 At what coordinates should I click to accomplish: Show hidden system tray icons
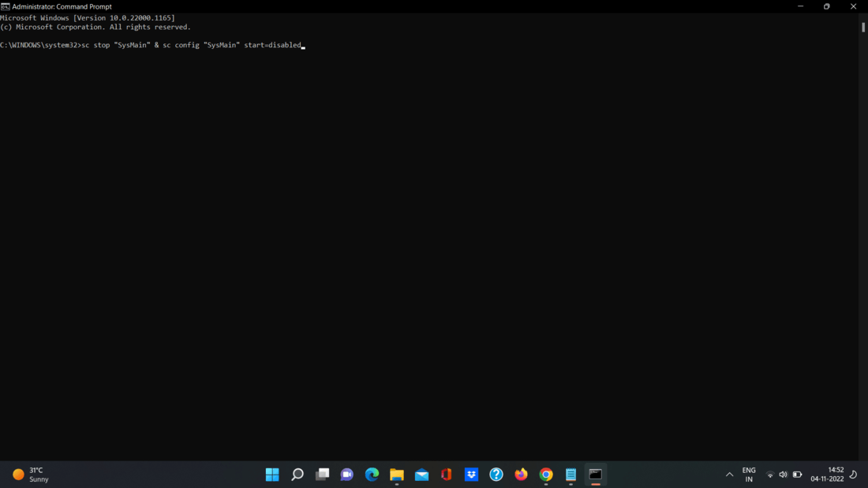click(730, 474)
